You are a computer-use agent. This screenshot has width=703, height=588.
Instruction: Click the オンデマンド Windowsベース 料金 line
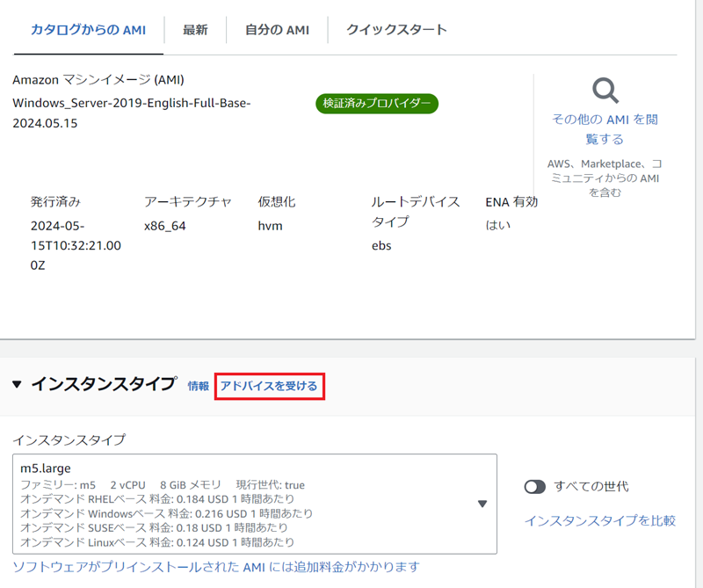pos(166,513)
